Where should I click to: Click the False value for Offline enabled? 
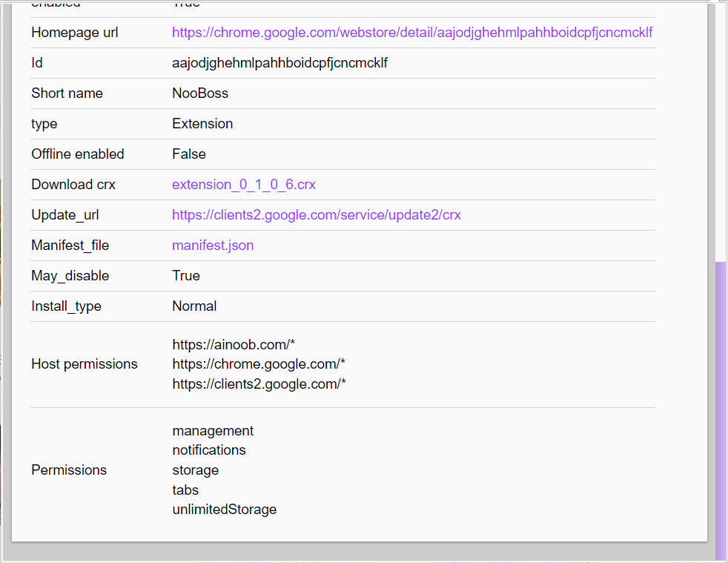[x=189, y=154]
